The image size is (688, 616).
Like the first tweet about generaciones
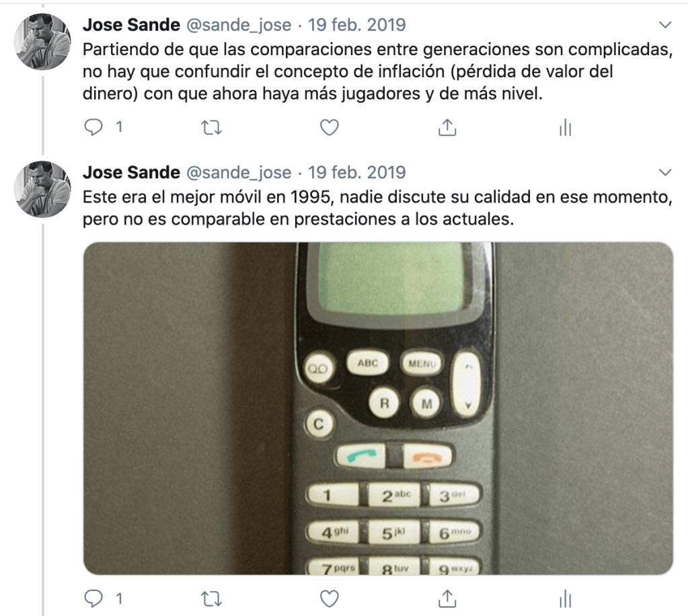329,128
